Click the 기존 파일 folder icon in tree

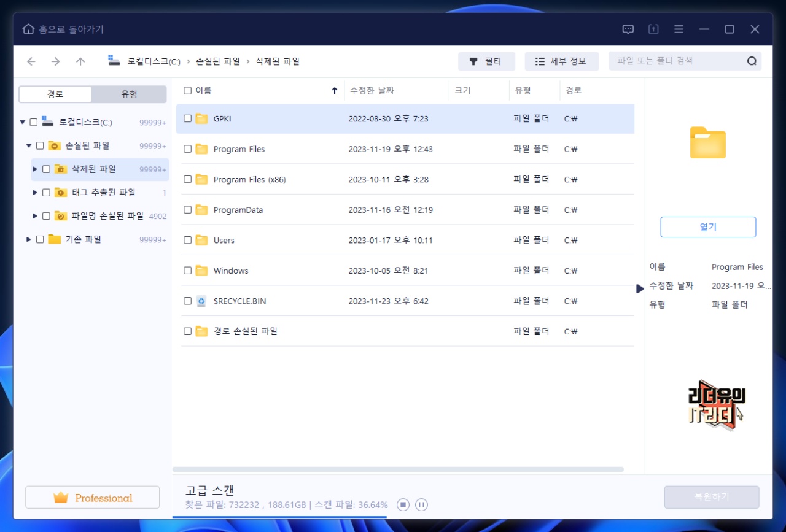click(54, 239)
